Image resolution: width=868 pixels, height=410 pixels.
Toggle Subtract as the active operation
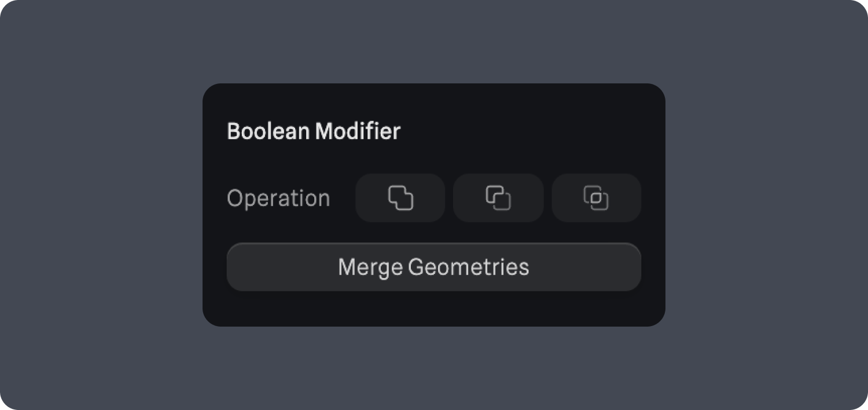click(498, 198)
